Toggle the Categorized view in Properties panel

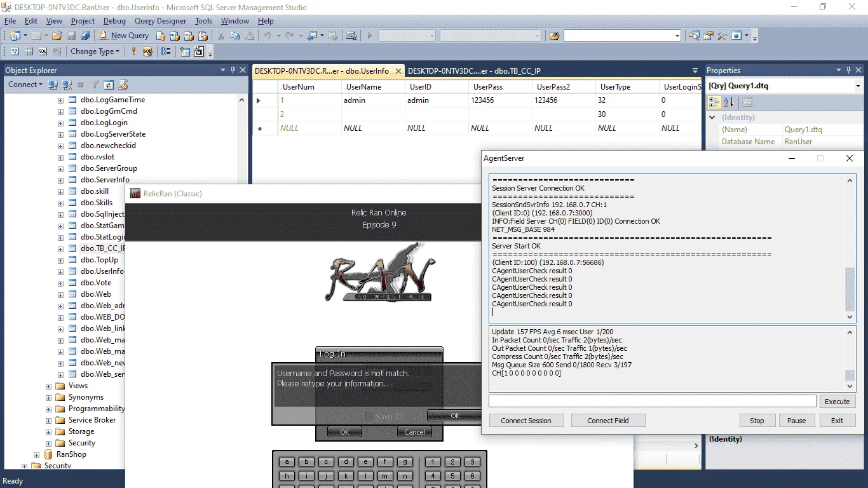coord(715,102)
